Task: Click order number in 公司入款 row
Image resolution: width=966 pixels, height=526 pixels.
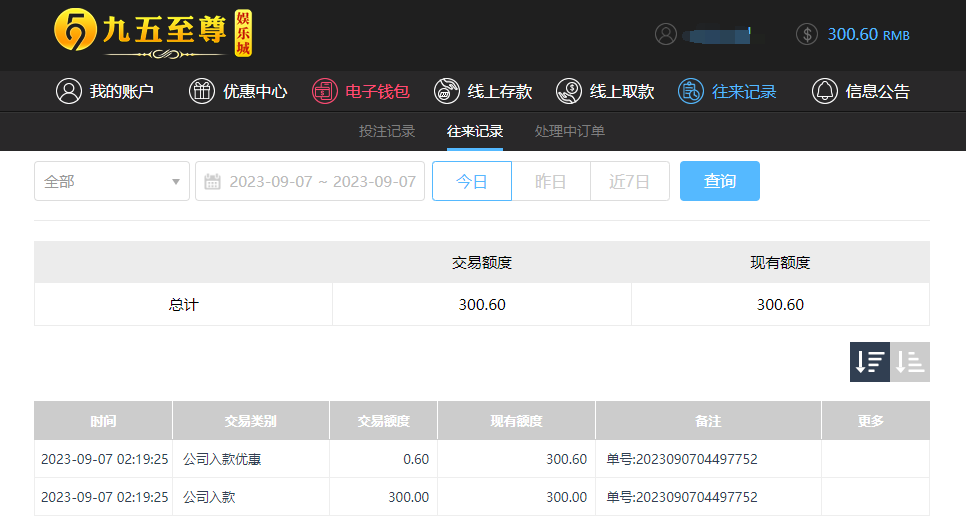Action: (x=682, y=497)
